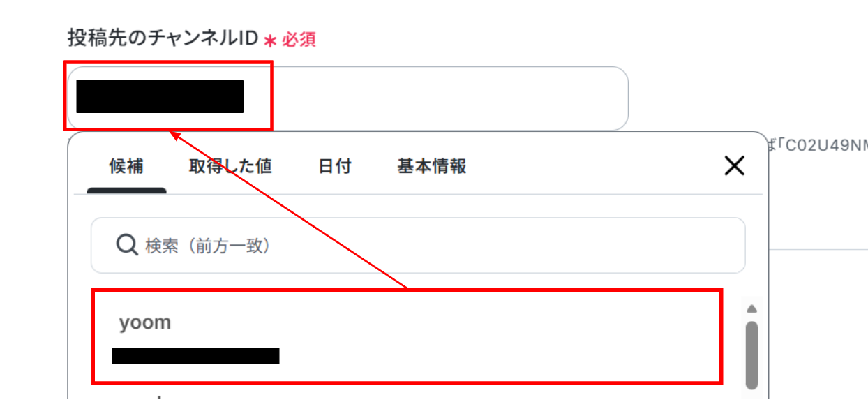Close the candidates panel with the X
This screenshot has width=868, height=402.
click(x=734, y=166)
